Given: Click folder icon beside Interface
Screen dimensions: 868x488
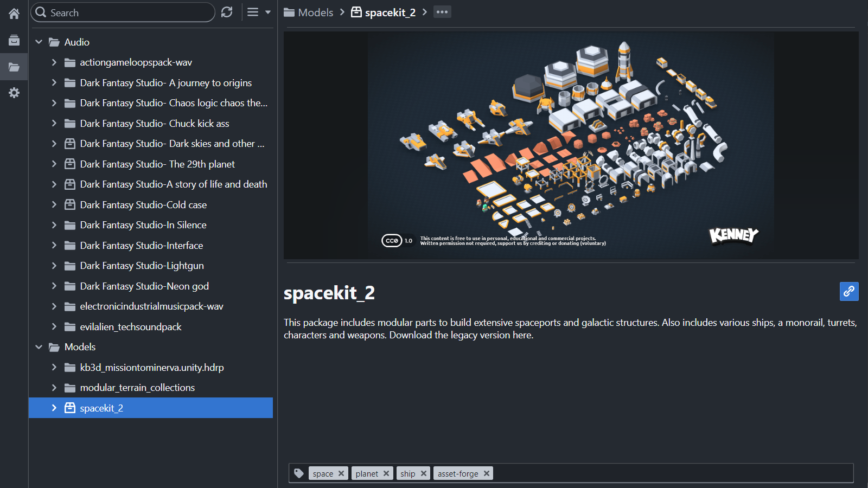Looking at the screenshot, I should point(70,245).
